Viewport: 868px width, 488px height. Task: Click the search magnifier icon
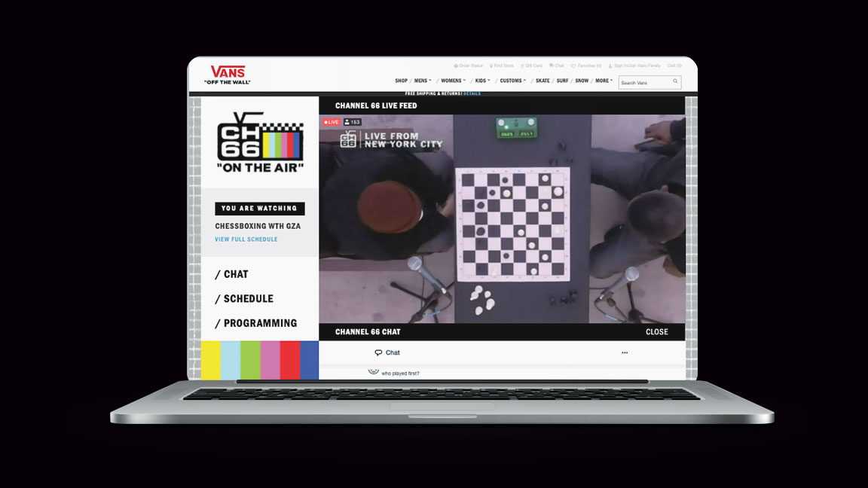675,82
